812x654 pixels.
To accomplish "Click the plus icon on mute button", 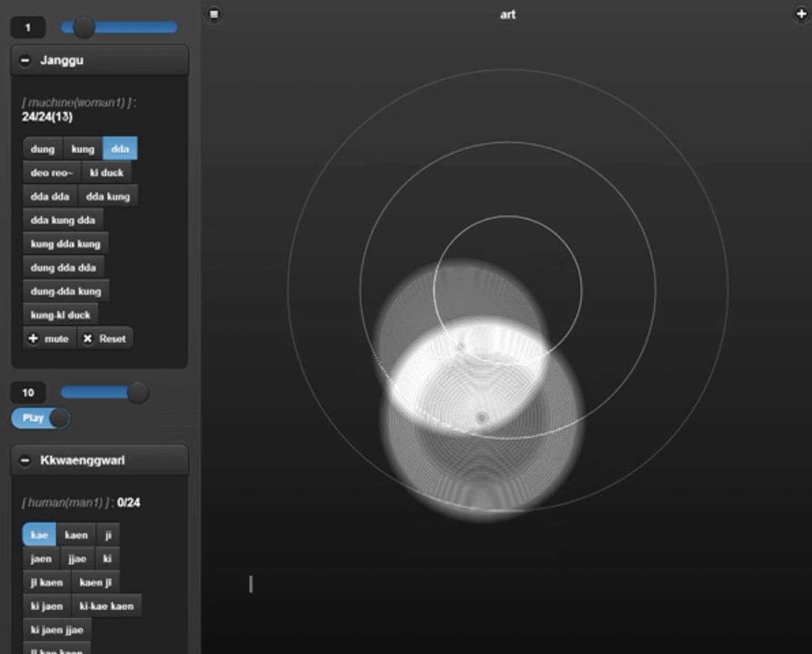I will tap(33, 339).
